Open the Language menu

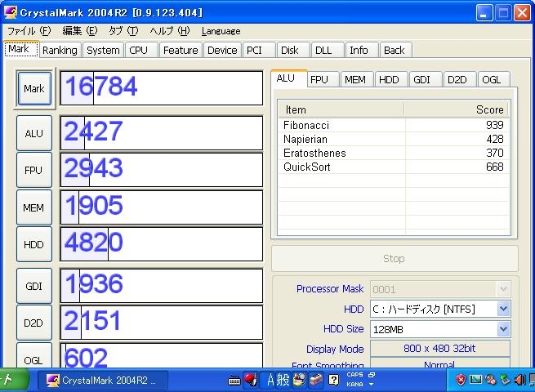click(221, 31)
